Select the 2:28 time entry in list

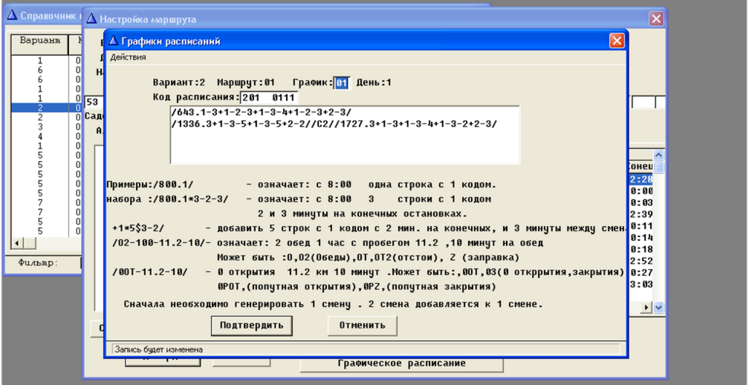pyautogui.click(x=641, y=179)
